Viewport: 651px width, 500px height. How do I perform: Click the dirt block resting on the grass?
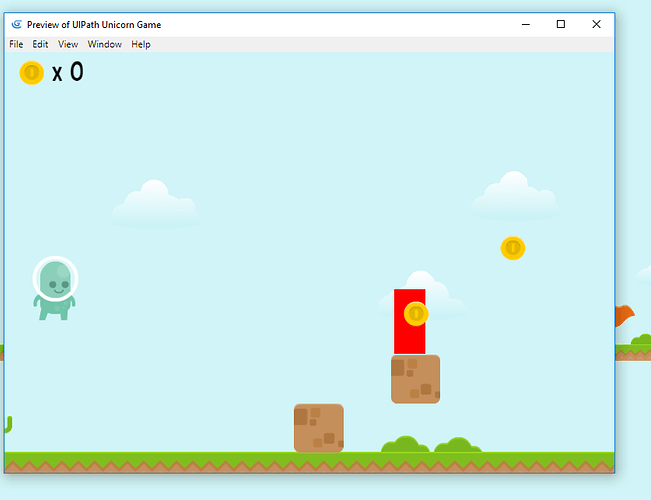coord(318,428)
